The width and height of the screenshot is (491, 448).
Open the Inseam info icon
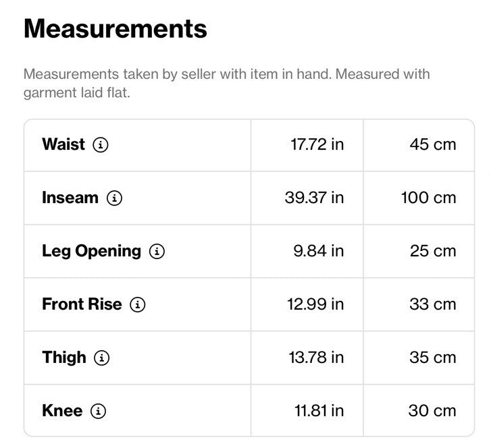(114, 198)
